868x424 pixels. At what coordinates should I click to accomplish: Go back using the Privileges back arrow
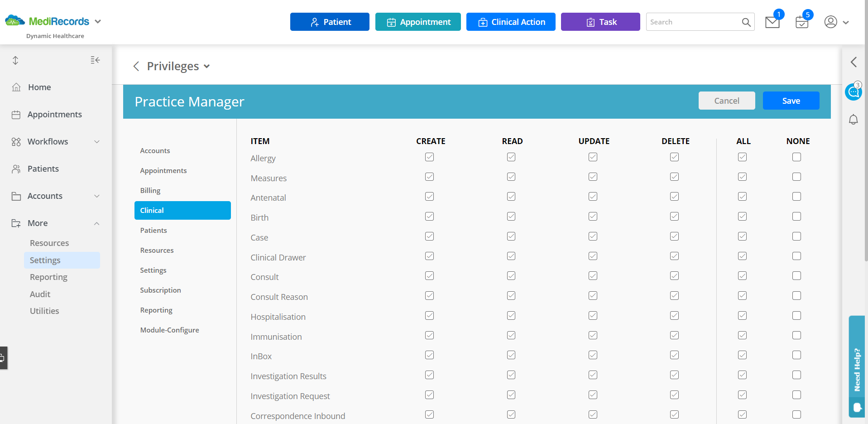click(136, 67)
